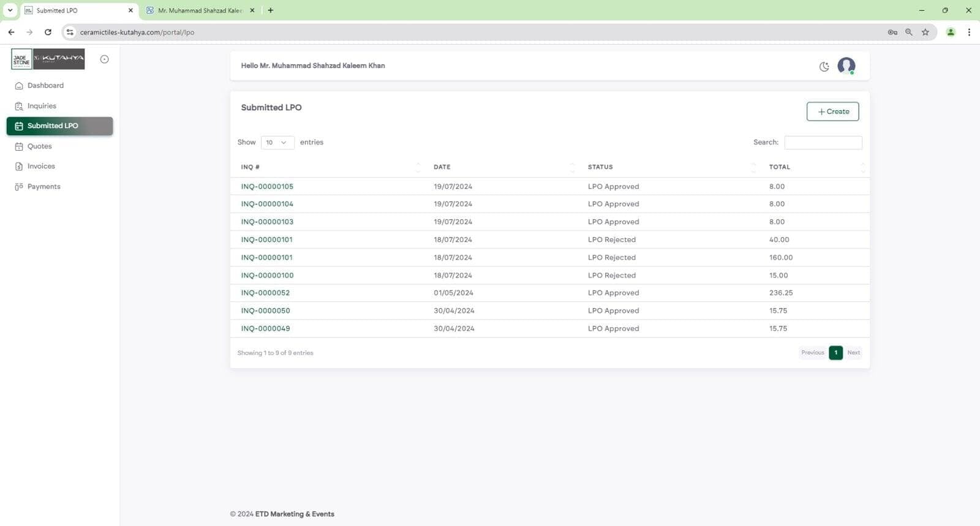This screenshot has height=526, width=980.
Task: Click the Hello Mr. Muhammad Shahzad greeting
Action: [313, 66]
